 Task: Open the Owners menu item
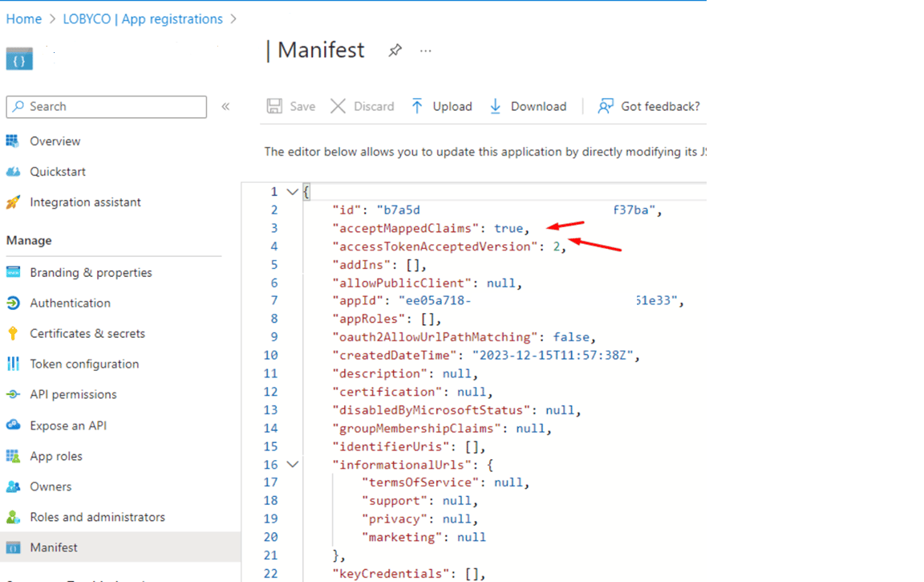coord(51,486)
